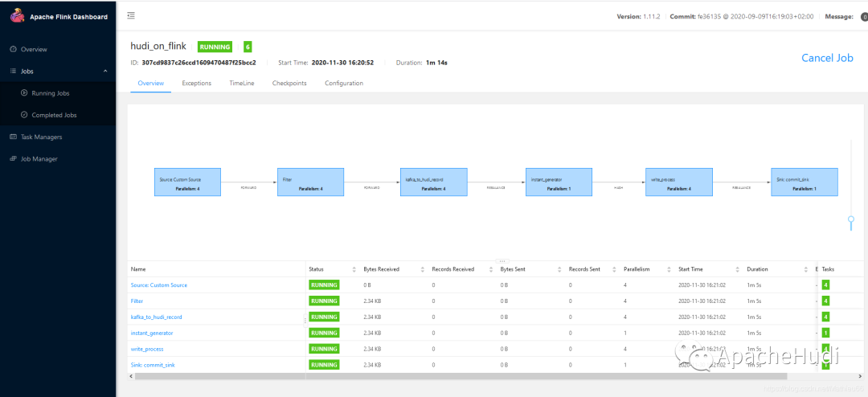
Task: Click the RUNNING badge in Filter row
Action: [x=324, y=301]
